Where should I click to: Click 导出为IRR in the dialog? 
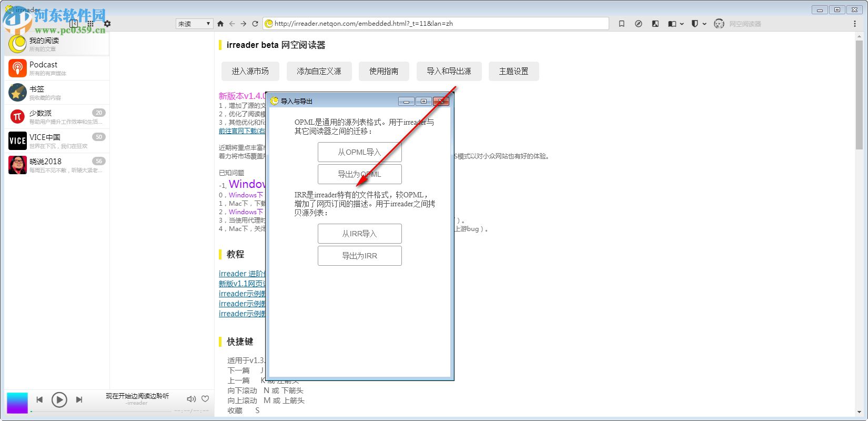tap(360, 256)
